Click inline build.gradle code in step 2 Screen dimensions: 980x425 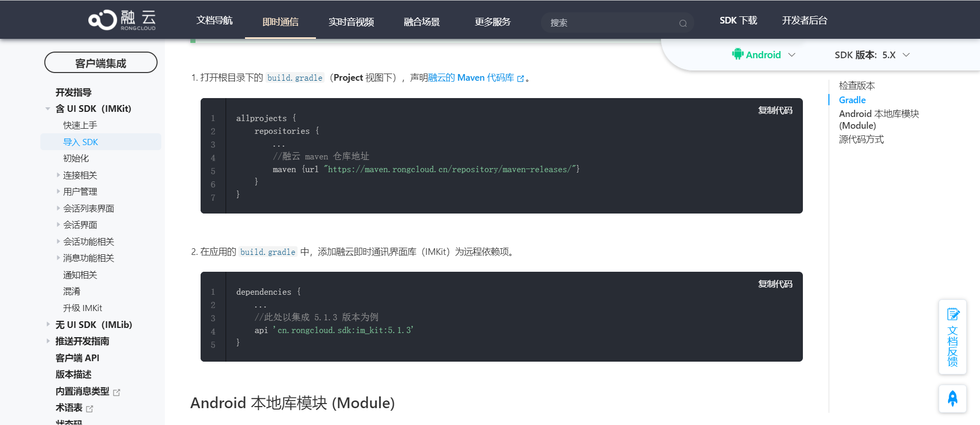tap(268, 252)
